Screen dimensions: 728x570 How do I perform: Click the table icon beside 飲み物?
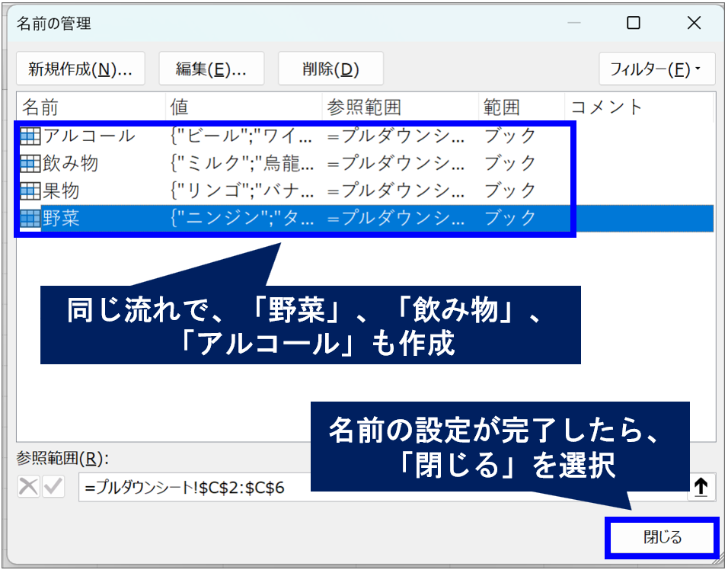pos(30,163)
